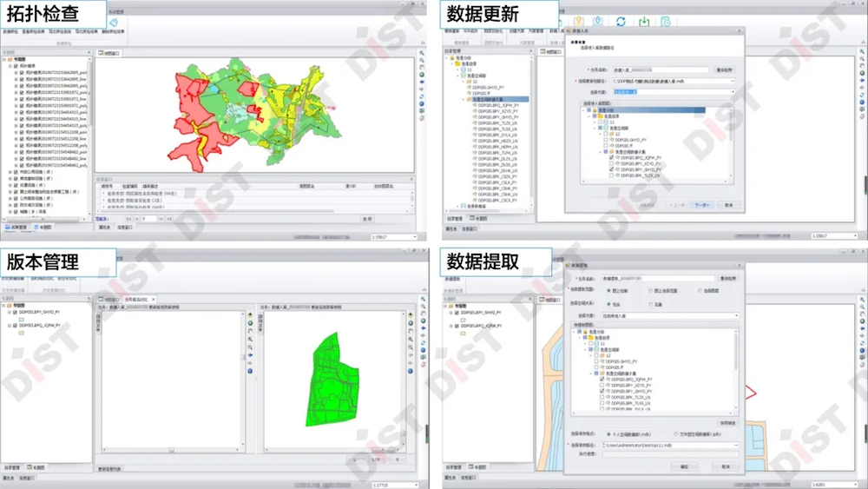
Task: Click 下一步 in the data update wizard
Action: pyautogui.click(x=701, y=205)
